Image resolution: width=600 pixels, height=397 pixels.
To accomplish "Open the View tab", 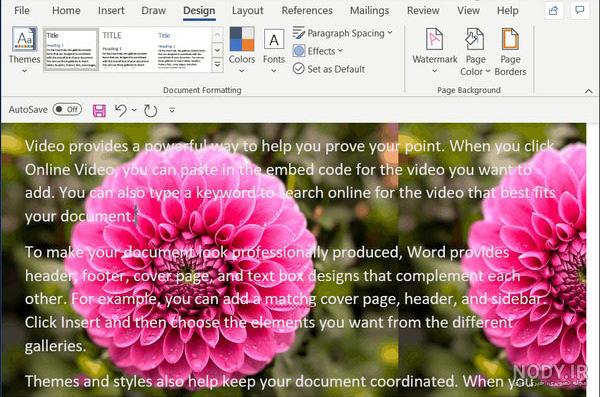I will [x=468, y=10].
